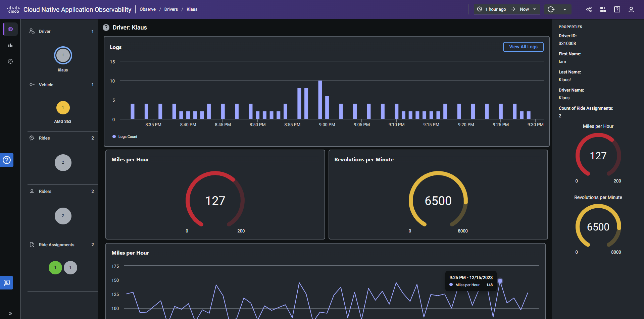
Task: Navigate to Drivers breadcrumb
Action: pyautogui.click(x=171, y=9)
